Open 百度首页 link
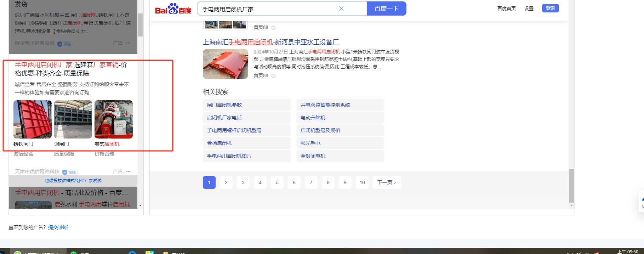This screenshot has height=254, width=644. pos(507,9)
